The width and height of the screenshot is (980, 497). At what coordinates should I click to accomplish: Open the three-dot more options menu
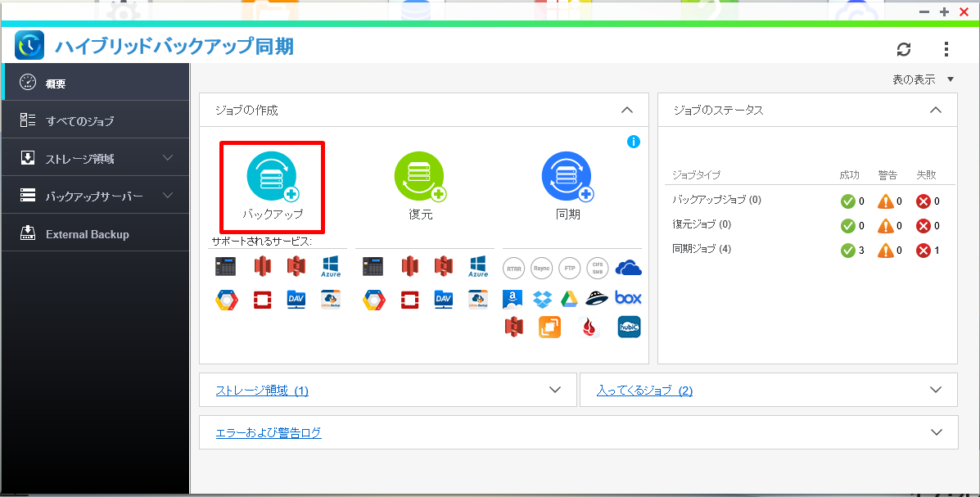pos(946,49)
